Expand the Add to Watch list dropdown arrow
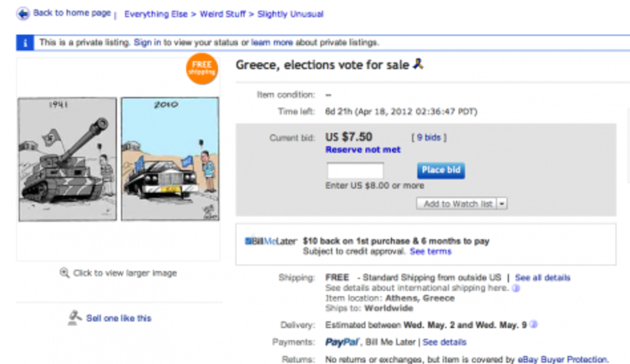The height and width of the screenshot is (364, 630). pyautogui.click(x=502, y=204)
